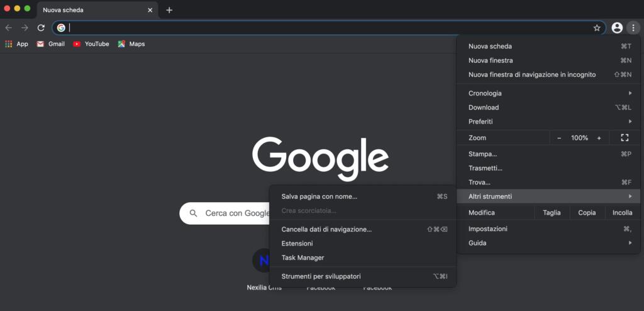Open the YouTube bookmark
644x311 pixels.
coord(91,43)
